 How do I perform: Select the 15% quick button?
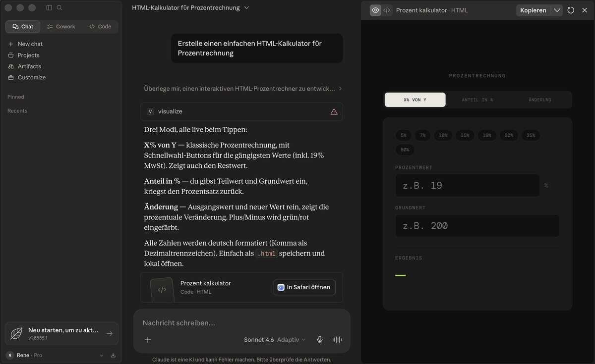tap(465, 135)
